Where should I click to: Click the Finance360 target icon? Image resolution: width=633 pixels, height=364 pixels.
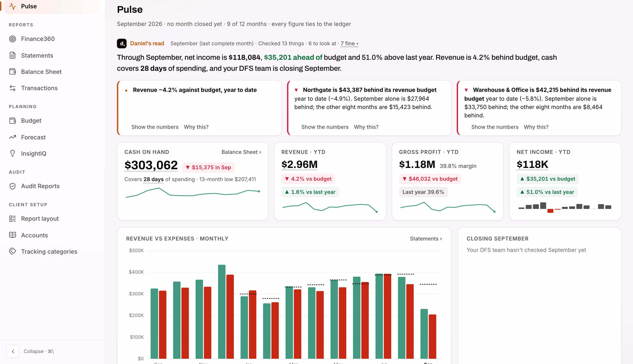(13, 39)
